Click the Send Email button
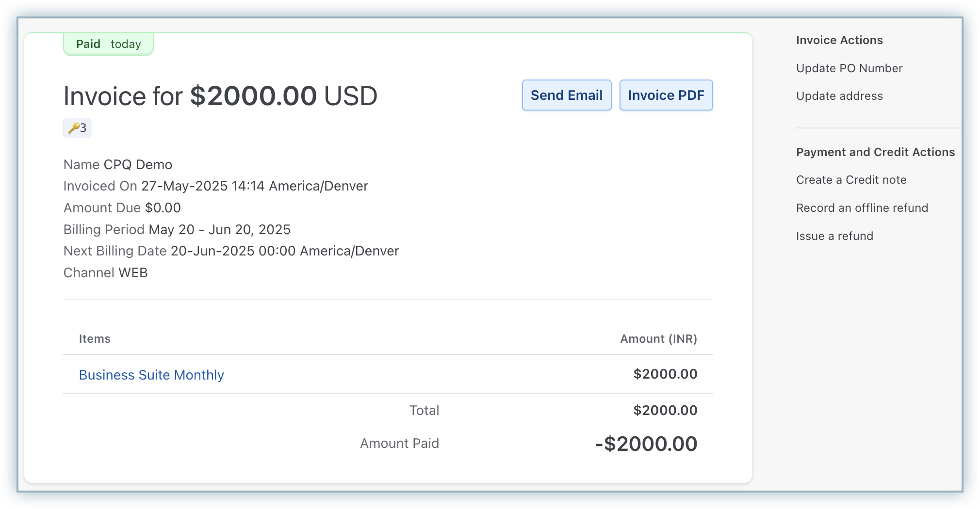The height and width of the screenshot is (509, 980). coord(566,95)
